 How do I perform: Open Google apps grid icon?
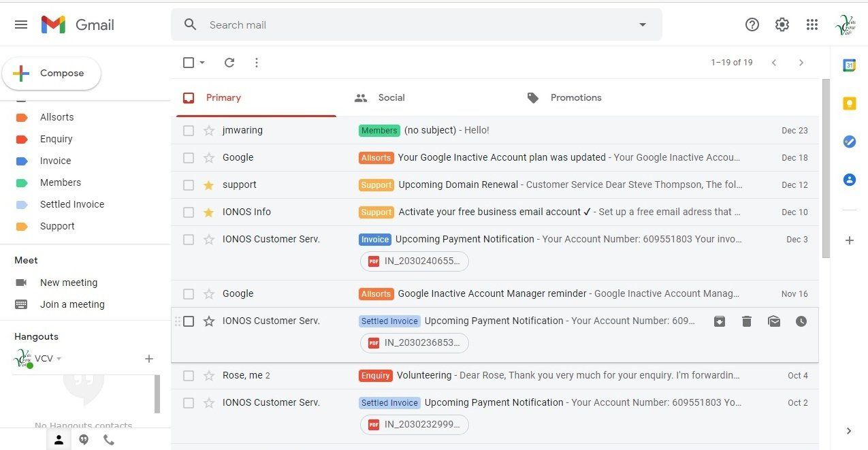811,25
